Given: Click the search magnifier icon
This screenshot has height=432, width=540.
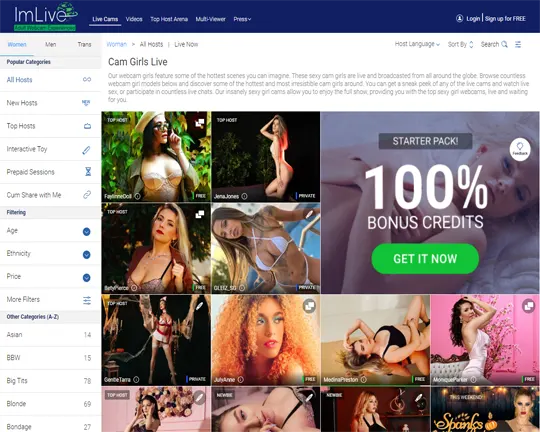Looking at the screenshot, I should point(504,44).
